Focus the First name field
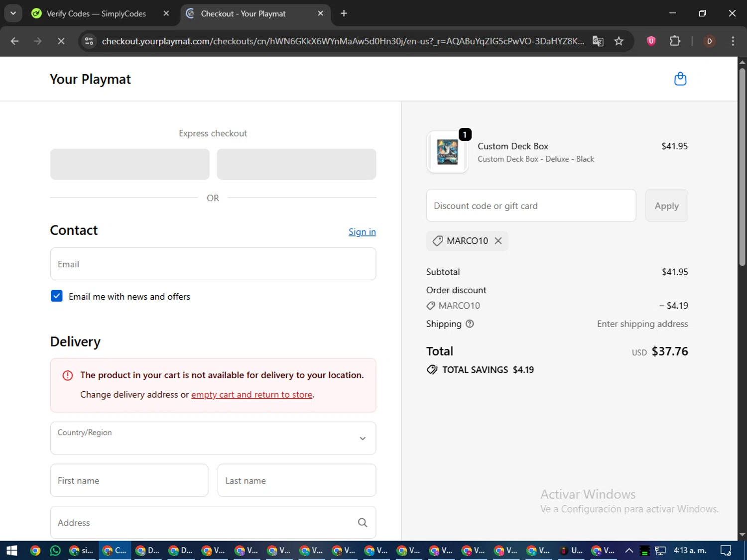Image resolution: width=747 pixels, height=560 pixels. 129,480
